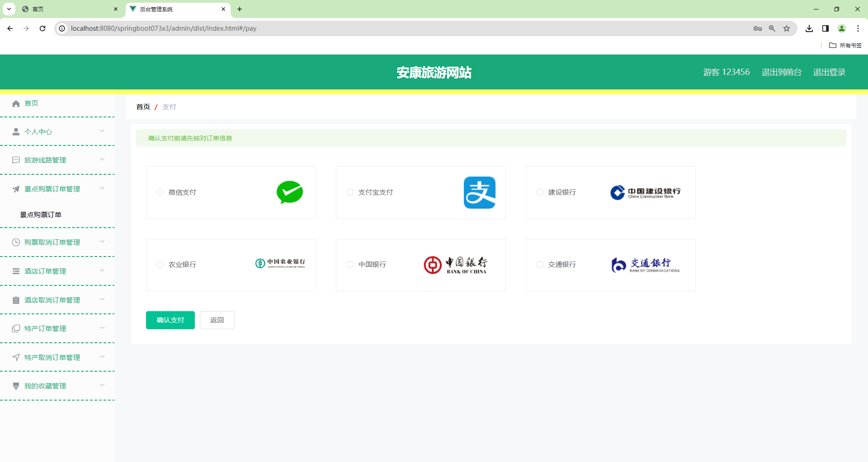Screen dimensions: 868x462
Task: Click the 支付 breadcrumb text
Action: pos(169,107)
